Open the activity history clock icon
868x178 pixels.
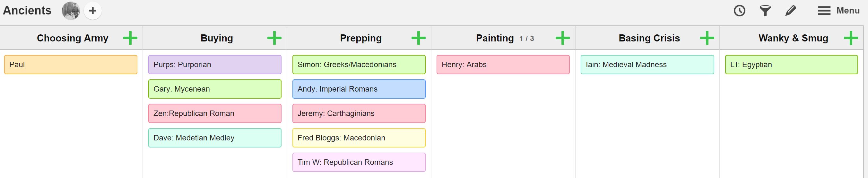739,11
